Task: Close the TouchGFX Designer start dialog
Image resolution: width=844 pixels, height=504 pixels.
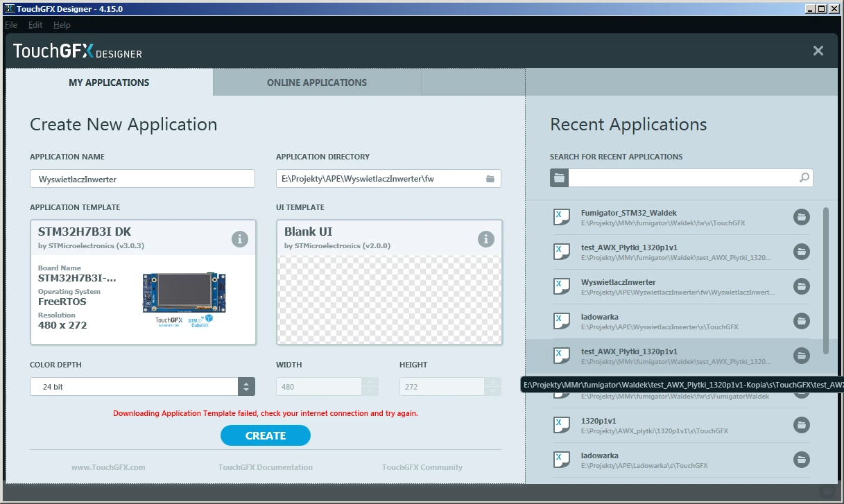Action: (x=818, y=51)
